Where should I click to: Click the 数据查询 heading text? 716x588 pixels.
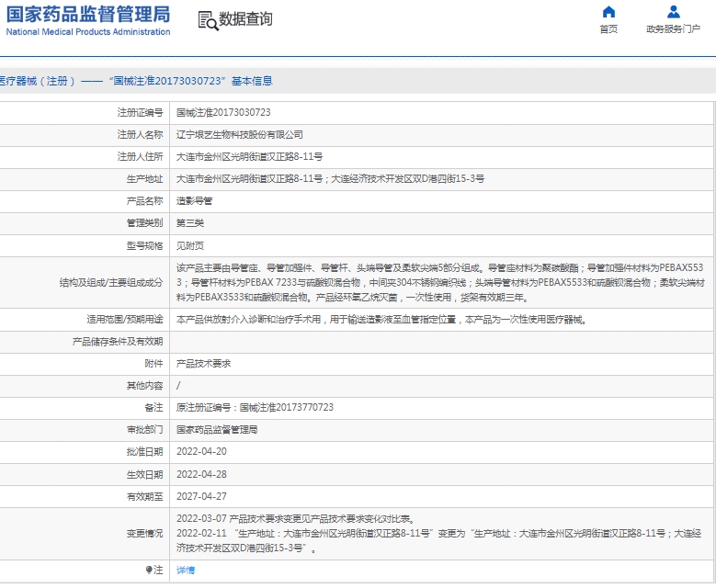pos(245,19)
